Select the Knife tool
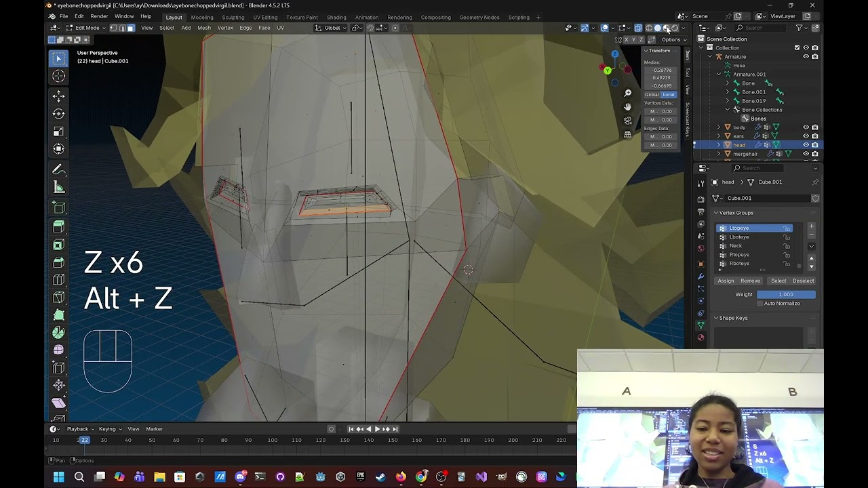Viewport: 868px width, 488px height. 59,298
